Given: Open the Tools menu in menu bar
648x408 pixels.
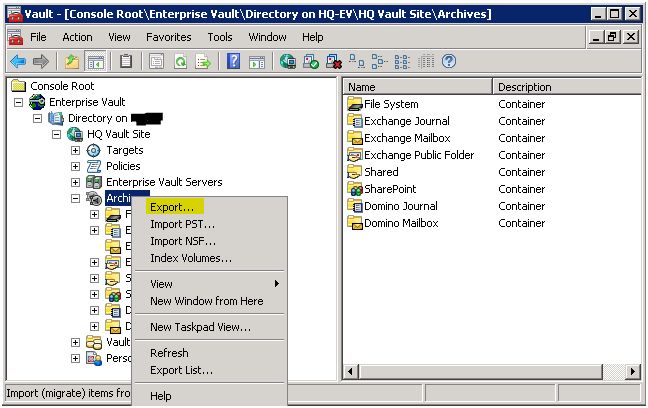Looking at the screenshot, I should (x=220, y=37).
